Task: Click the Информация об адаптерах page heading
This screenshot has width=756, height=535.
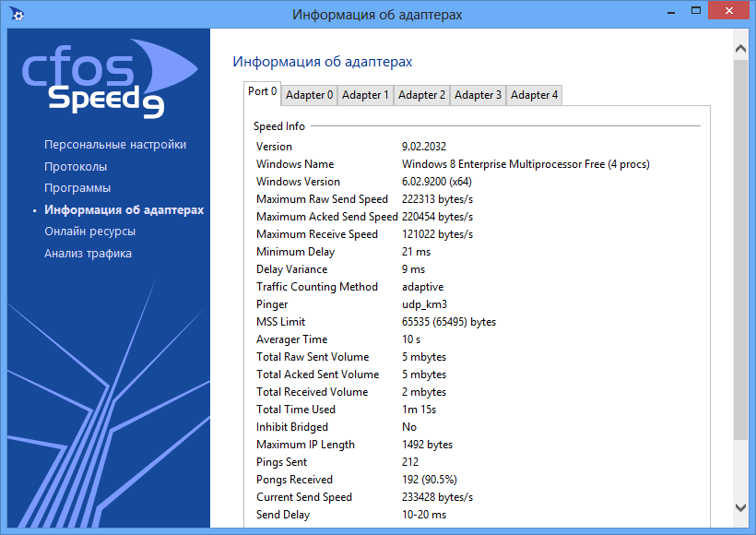Action: tap(323, 62)
